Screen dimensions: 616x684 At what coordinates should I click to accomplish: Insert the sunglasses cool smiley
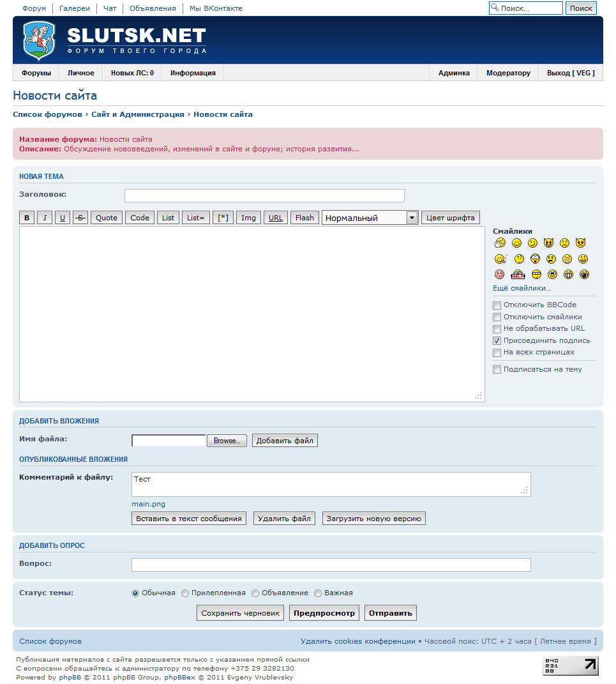pyautogui.click(x=536, y=275)
